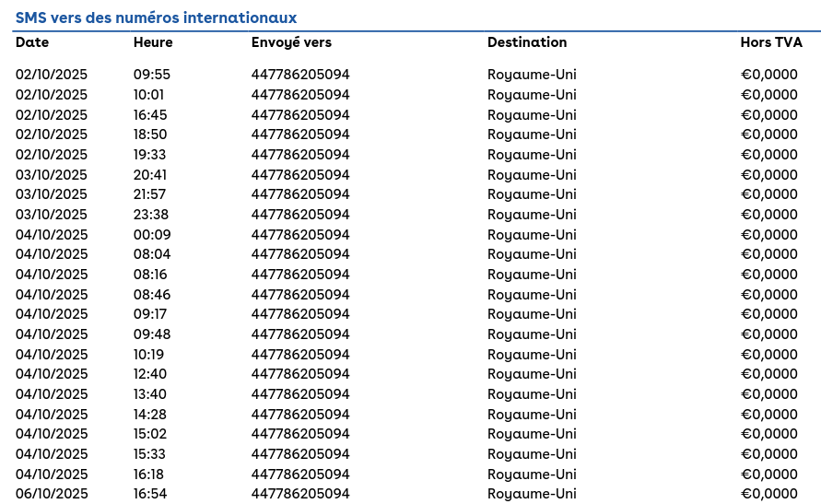
Task: Select the time cell 09:55
Action: (152, 75)
